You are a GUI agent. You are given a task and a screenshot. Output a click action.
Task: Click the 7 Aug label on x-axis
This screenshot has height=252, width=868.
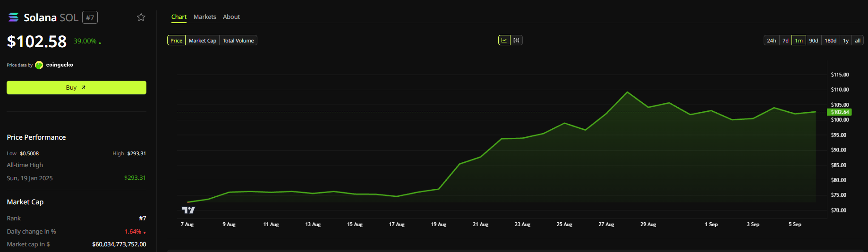(x=187, y=225)
